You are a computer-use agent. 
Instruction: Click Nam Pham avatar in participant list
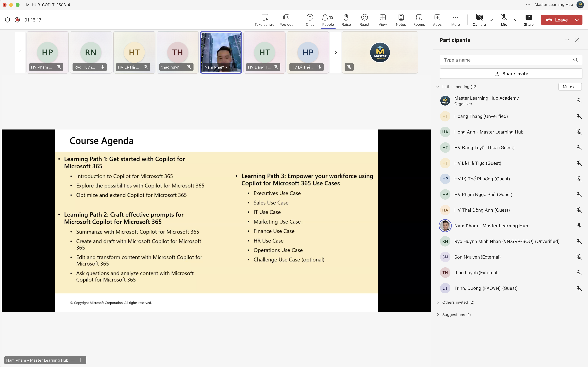[x=445, y=226]
